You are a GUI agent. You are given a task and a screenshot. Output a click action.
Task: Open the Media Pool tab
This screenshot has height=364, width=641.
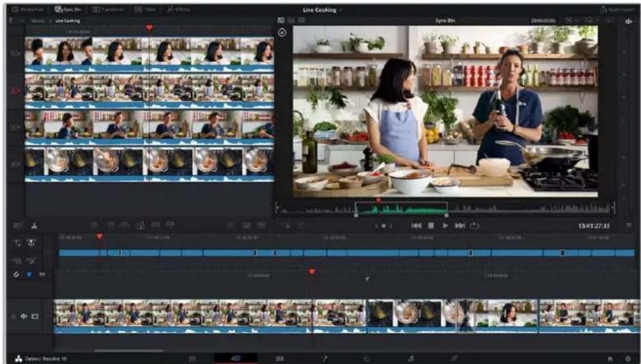tap(28, 9)
